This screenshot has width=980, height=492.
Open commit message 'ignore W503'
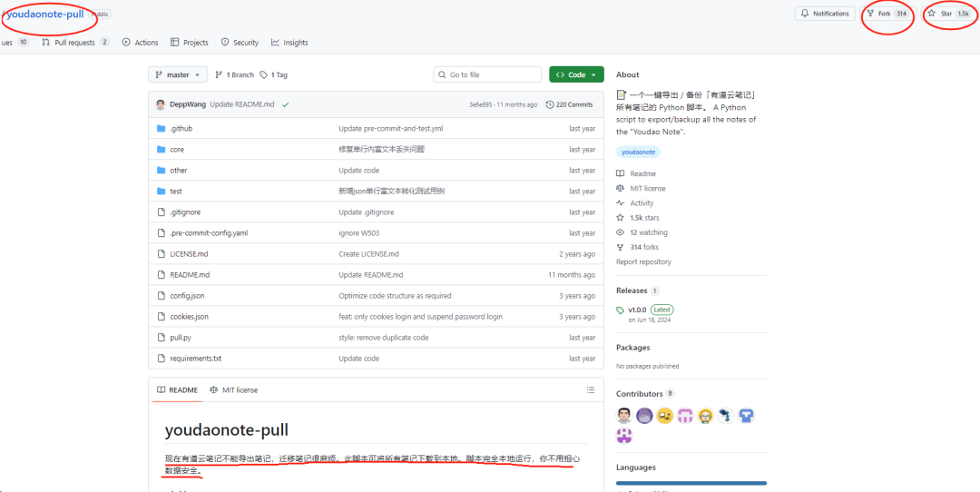[358, 233]
